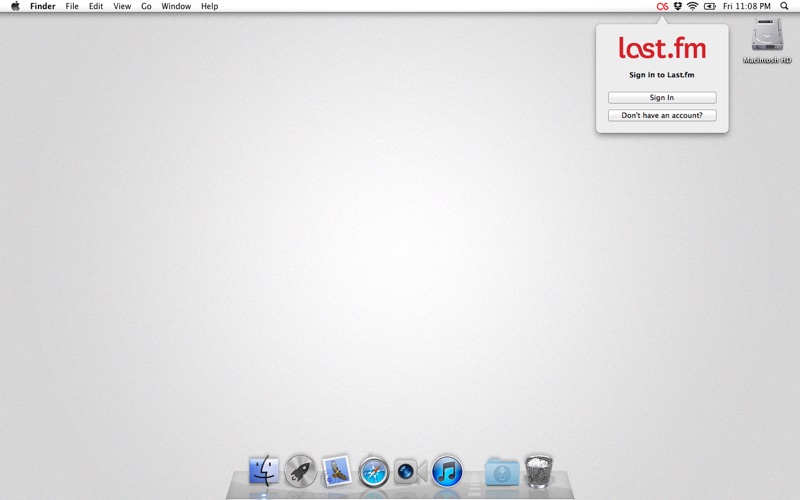
Task: Click the Sign In button
Action: (x=662, y=97)
